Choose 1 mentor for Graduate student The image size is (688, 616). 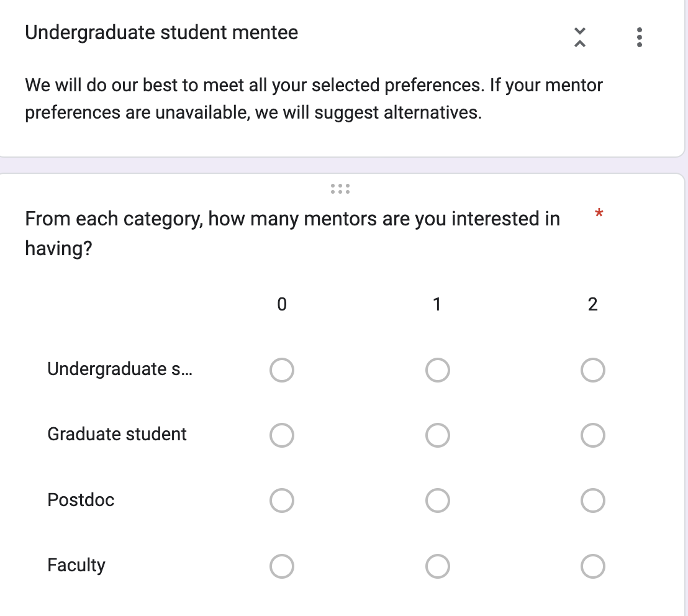point(438,435)
